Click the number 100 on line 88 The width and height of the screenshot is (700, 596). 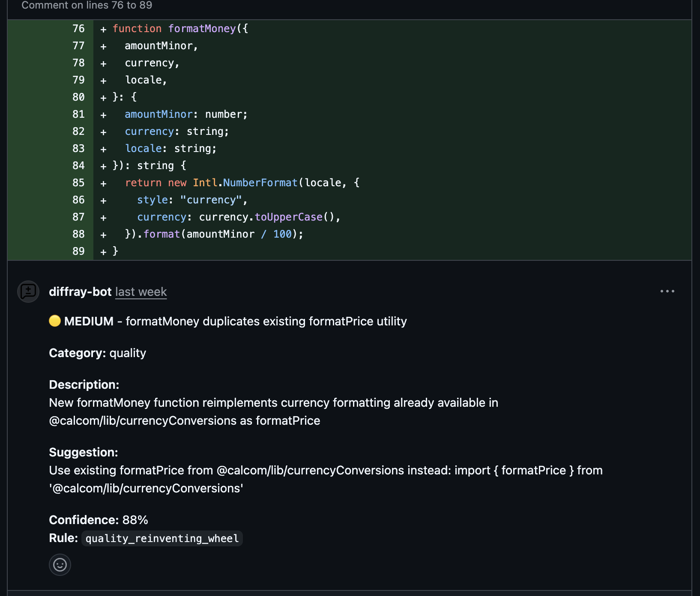click(x=282, y=234)
